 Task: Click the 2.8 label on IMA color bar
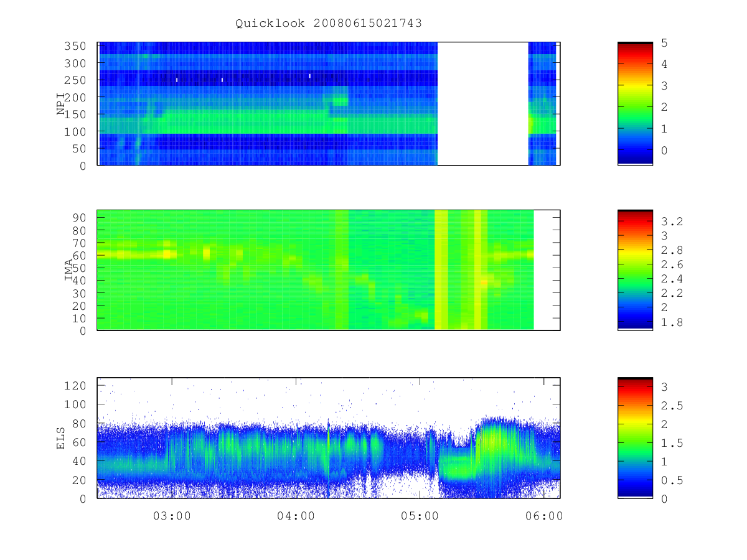pyautogui.click(x=672, y=250)
